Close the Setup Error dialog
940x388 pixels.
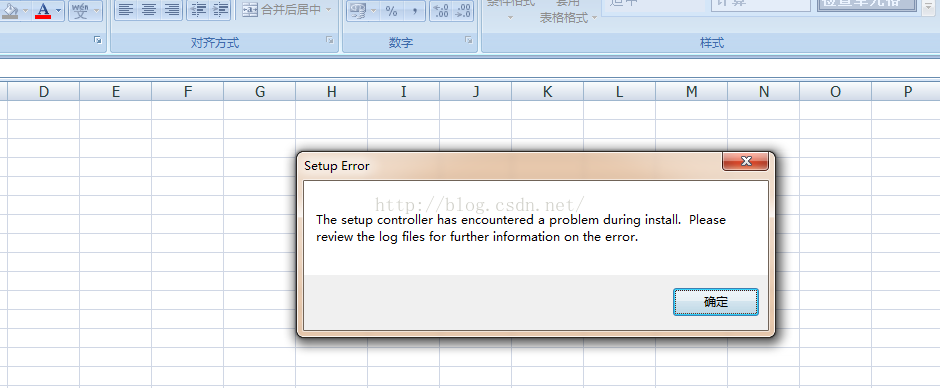coord(746,161)
